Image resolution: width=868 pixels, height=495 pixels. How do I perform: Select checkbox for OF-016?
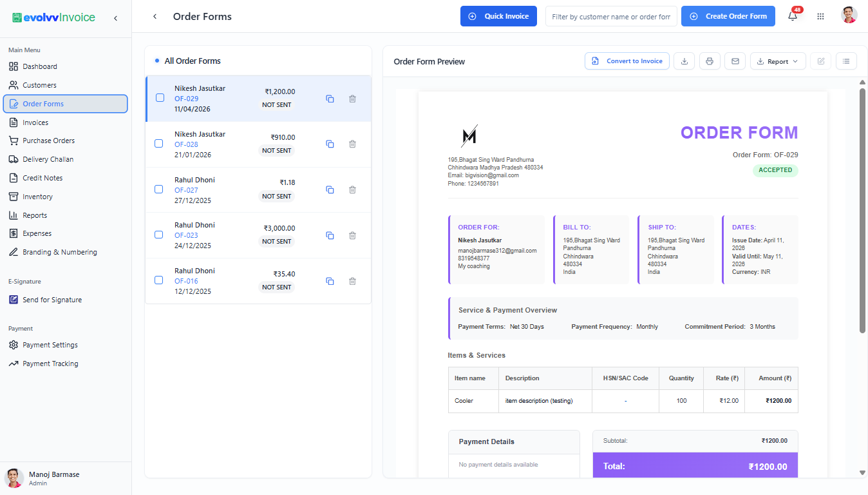159,280
